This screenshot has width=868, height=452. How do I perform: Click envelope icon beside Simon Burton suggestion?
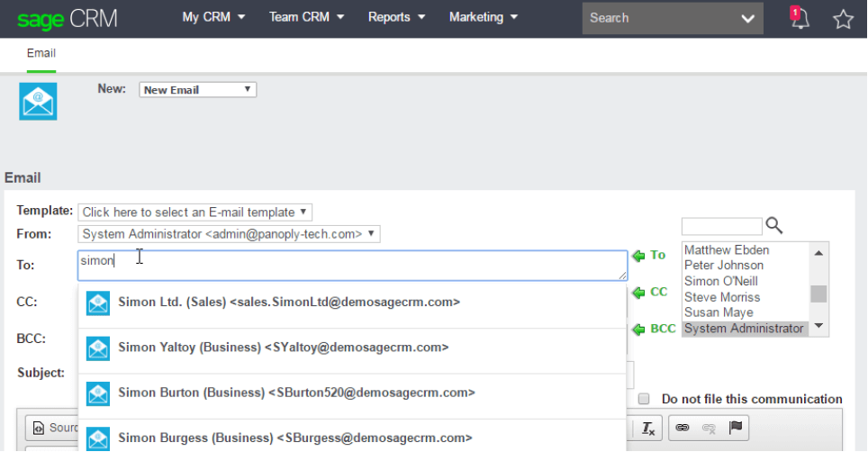click(98, 393)
